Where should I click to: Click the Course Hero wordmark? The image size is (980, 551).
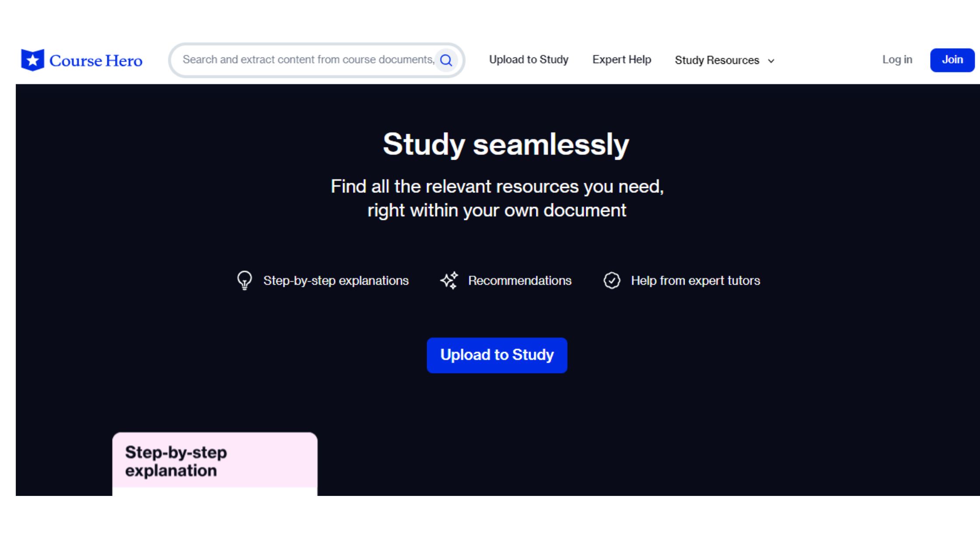[x=96, y=60]
